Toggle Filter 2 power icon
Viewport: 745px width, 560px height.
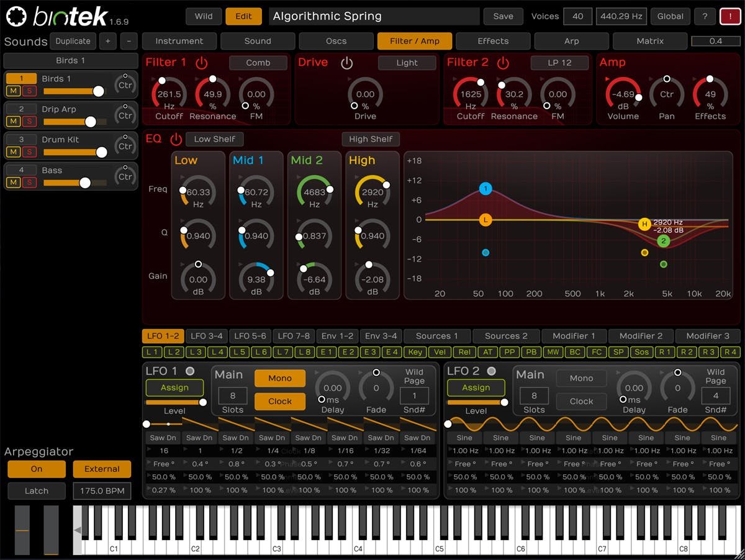(x=503, y=63)
